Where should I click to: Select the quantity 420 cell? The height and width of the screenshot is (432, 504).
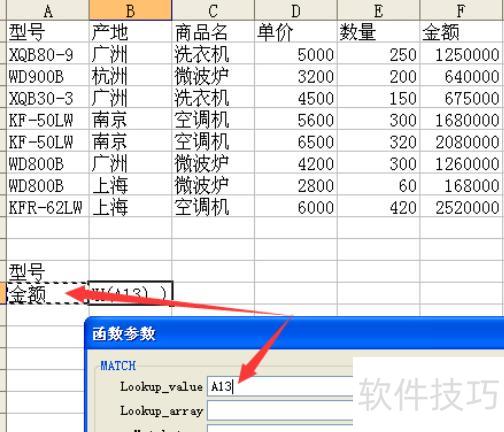(x=378, y=206)
